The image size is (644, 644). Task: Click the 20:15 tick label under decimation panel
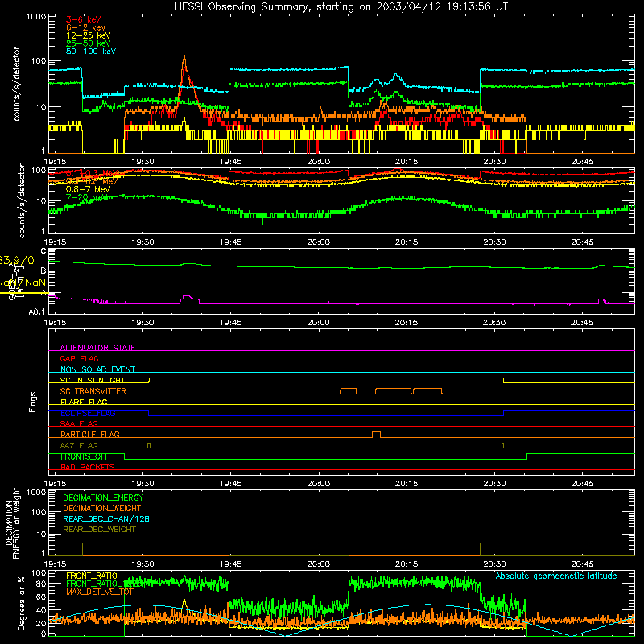point(407,564)
